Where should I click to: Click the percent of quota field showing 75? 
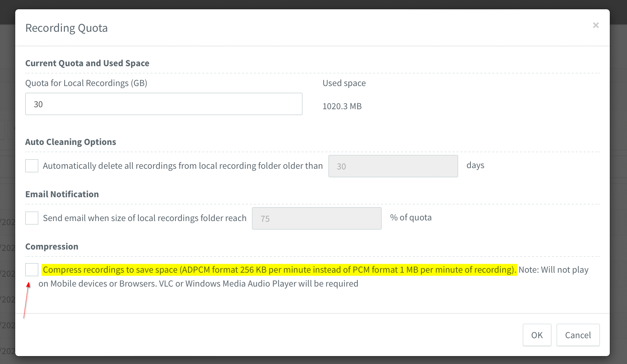pos(316,218)
